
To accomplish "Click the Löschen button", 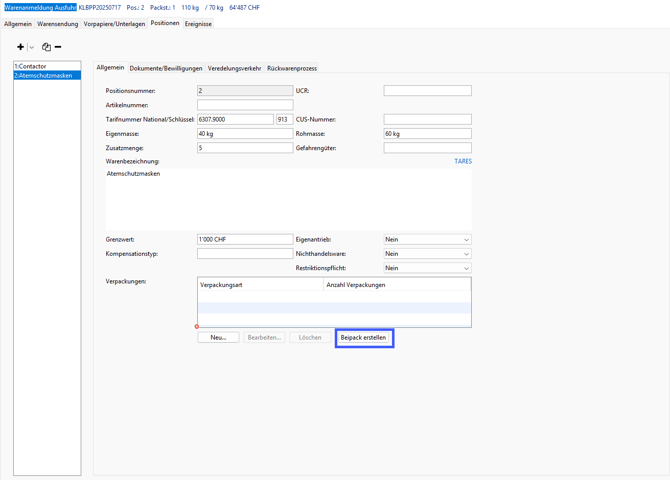I will click(x=310, y=338).
